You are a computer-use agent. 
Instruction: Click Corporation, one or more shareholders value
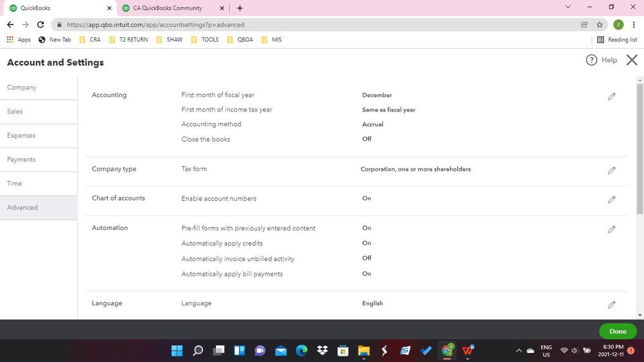point(416,169)
